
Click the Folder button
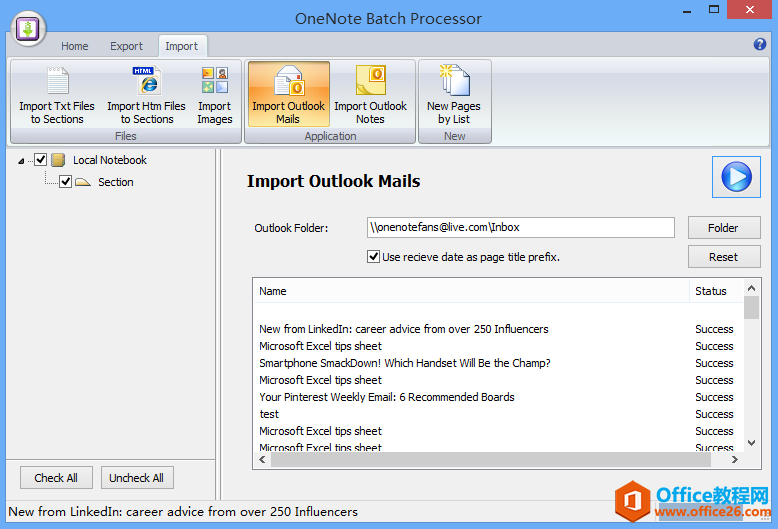click(724, 228)
